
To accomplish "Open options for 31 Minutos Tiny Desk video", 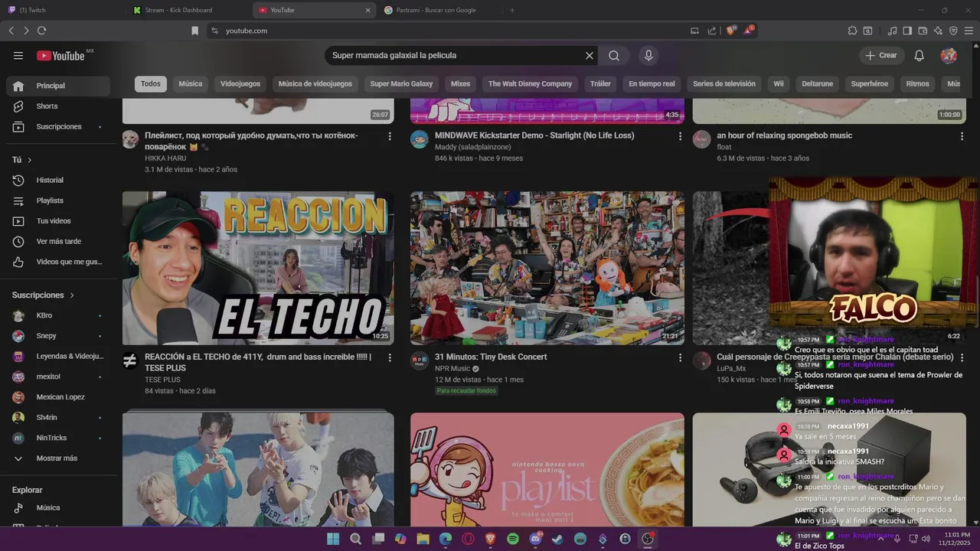I will 680,357.
